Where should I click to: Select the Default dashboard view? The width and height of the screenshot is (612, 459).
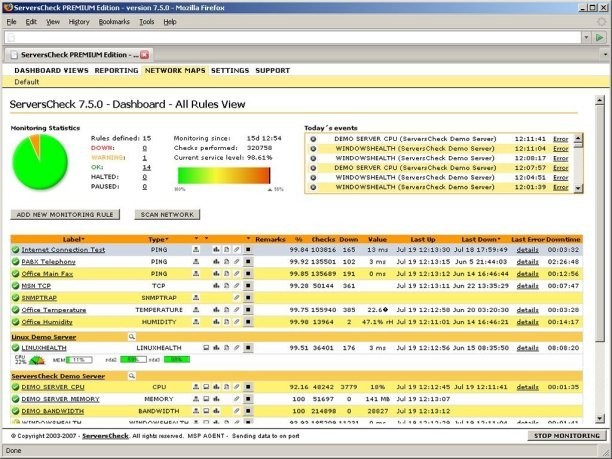tap(27, 82)
